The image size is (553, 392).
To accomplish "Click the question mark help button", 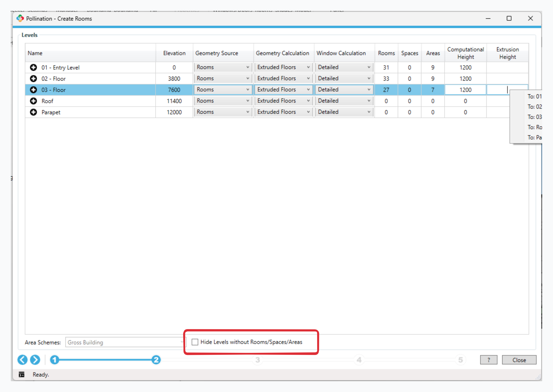I will point(489,360).
